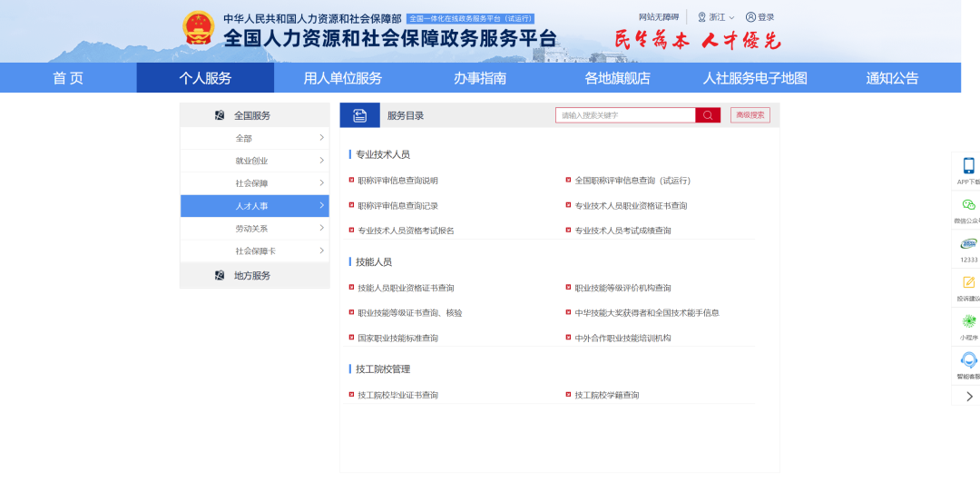Image resolution: width=980 pixels, height=501 pixels.
Task: Open 办事指南 navigation tab
Action: pos(480,77)
